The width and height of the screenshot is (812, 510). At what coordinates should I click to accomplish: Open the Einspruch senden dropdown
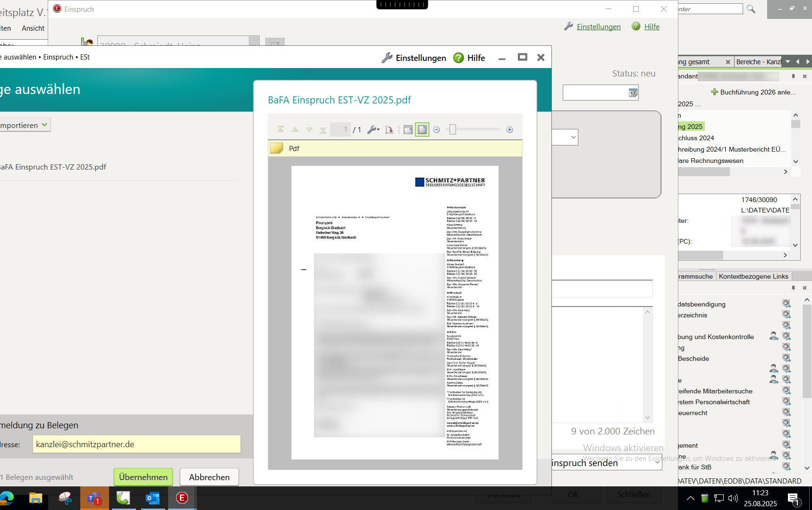click(x=657, y=462)
